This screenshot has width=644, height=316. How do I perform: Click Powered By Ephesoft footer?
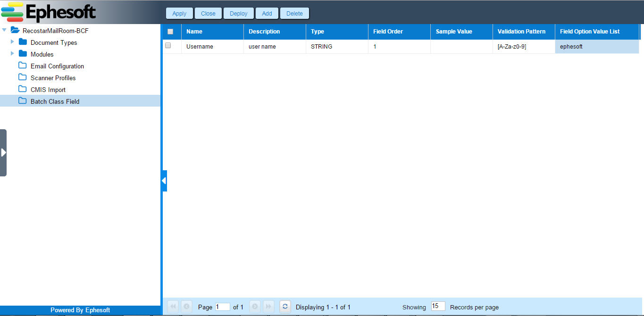(x=80, y=310)
